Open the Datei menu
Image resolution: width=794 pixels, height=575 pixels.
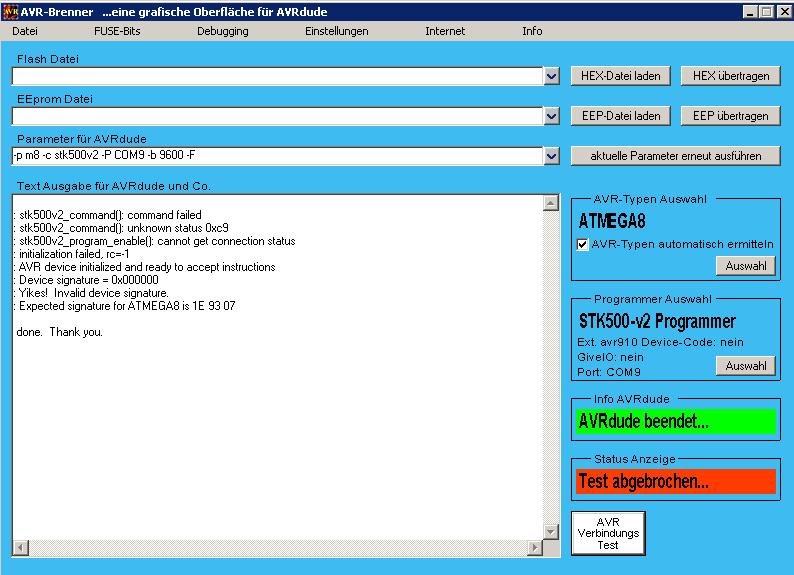(x=25, y=31)
